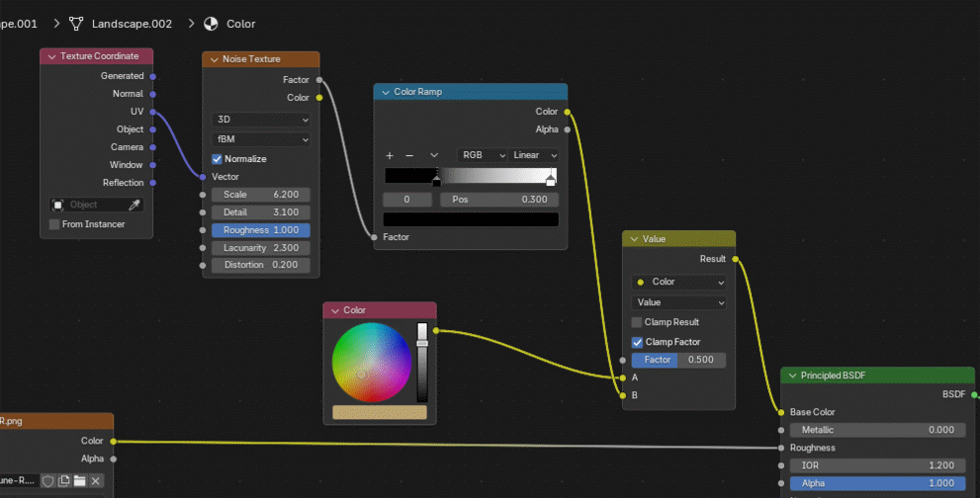Click the Color Ramp stop index field 0
Screen dimensions: 980x498
[x=406, y=200]
